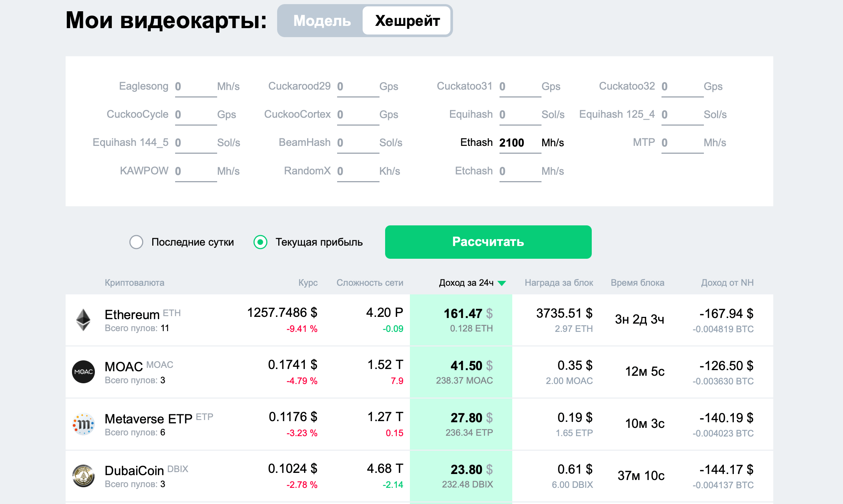Click the Cuckarood29 input field
The image size is (843, 504).
click(x=358, y=87)
